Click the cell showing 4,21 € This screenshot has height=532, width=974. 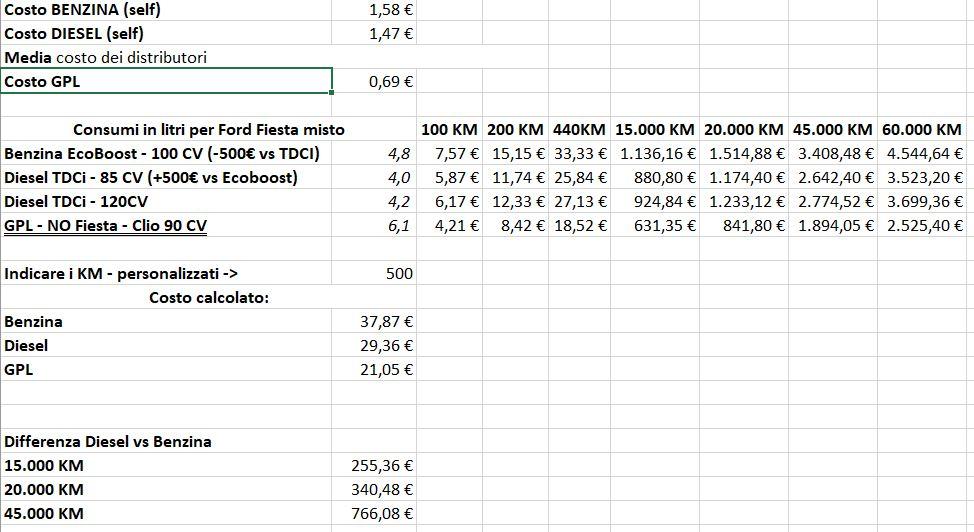click(449, 226)
